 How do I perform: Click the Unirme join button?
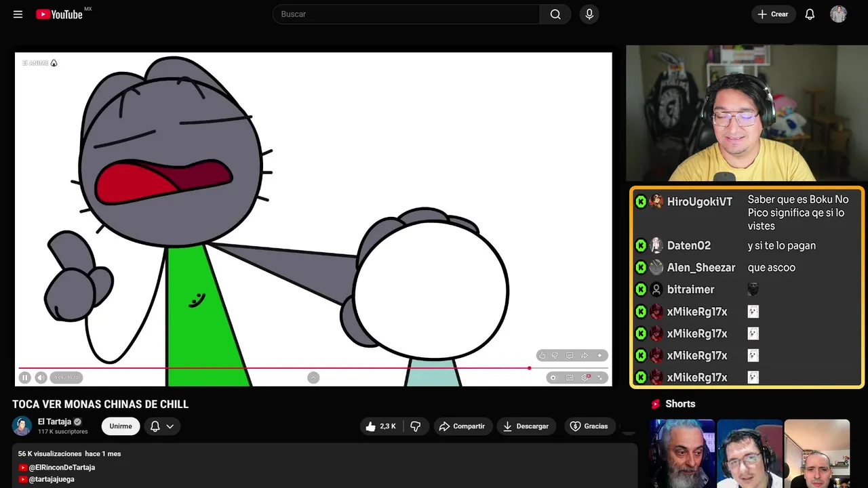pyautogui.click(x=121, y=426)
